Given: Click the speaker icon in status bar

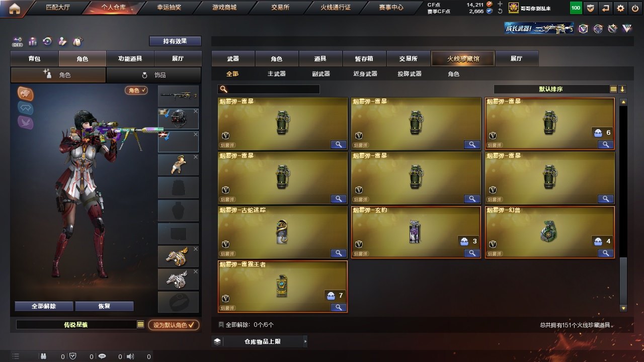Looking at the screenshot, I should pyautogui.click(x=130, y=356).
